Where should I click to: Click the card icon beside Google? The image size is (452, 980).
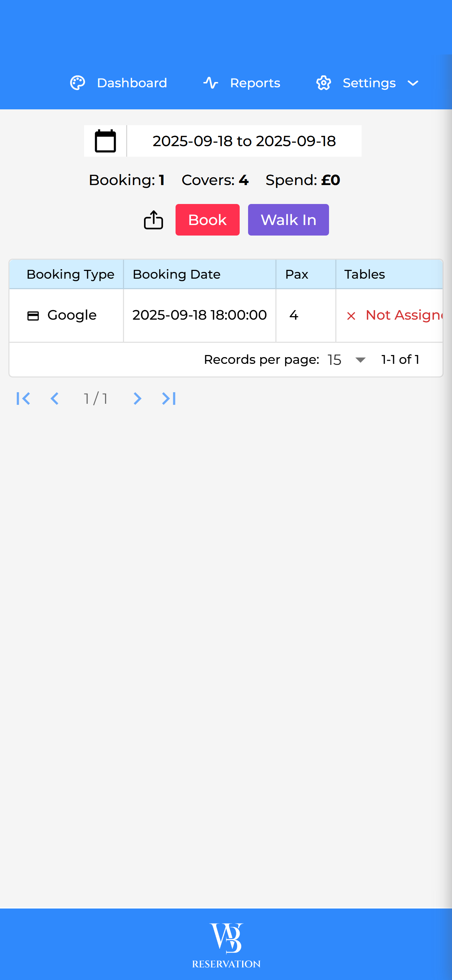point(33,316)
